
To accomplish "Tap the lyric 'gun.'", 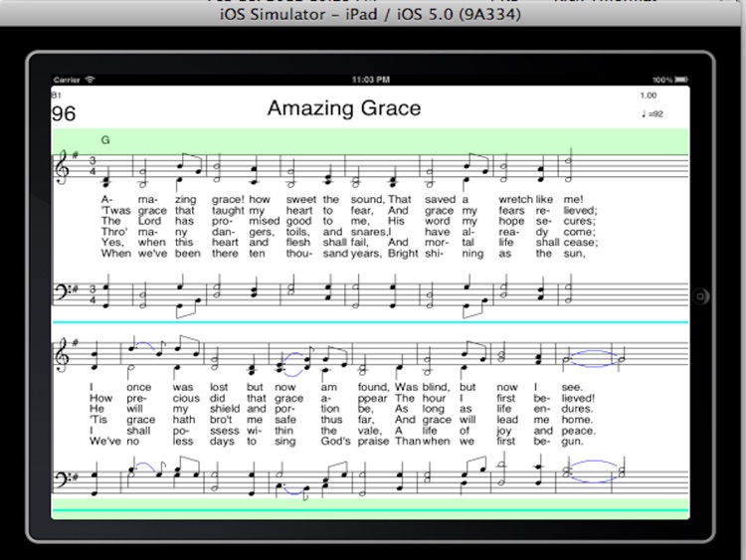I will pos(571,442).
